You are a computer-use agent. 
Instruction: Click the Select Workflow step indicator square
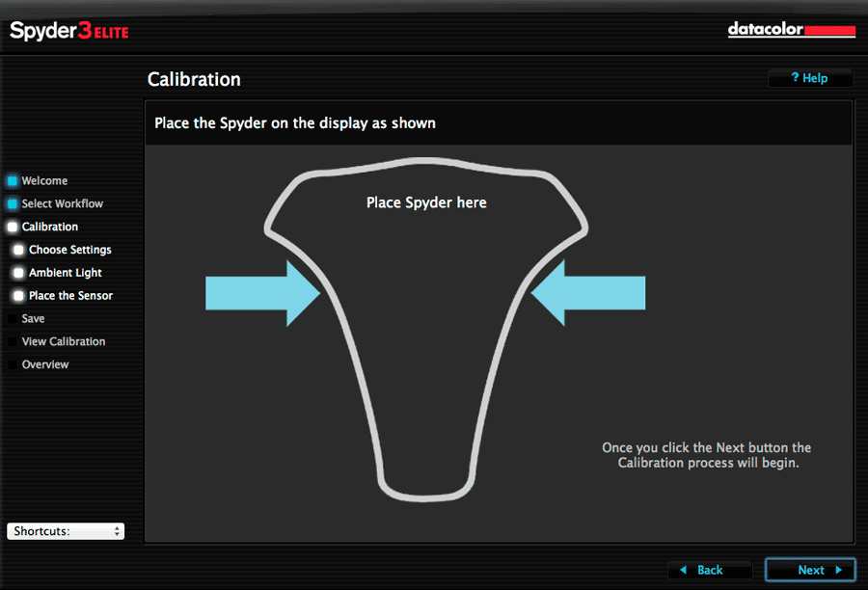coord(13,203)
